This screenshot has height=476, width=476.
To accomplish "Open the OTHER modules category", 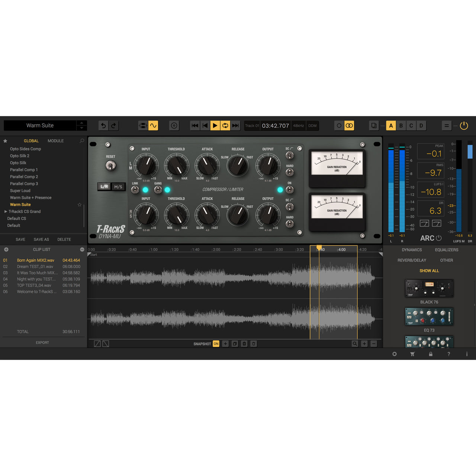I will coord(446,260).
